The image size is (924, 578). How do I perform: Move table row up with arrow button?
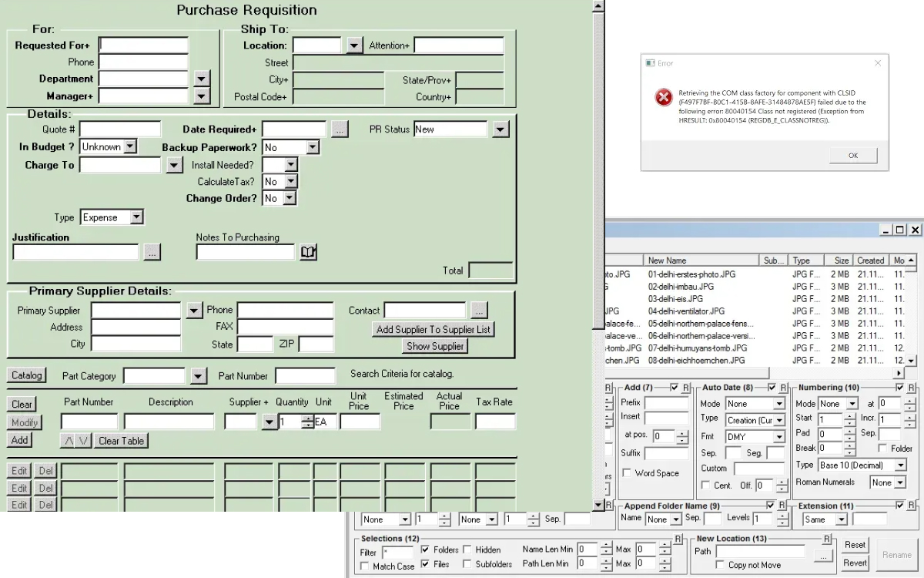tap(69, 441)
